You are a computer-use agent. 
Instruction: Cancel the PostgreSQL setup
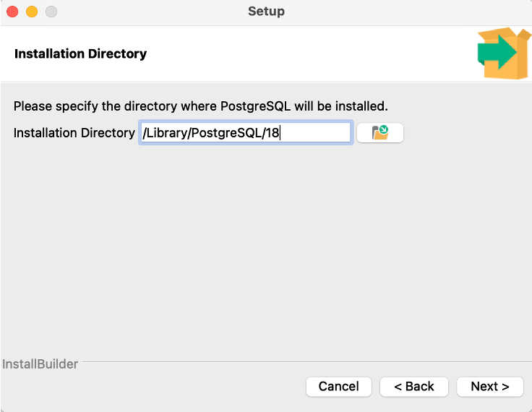click(x=338, y=387)
